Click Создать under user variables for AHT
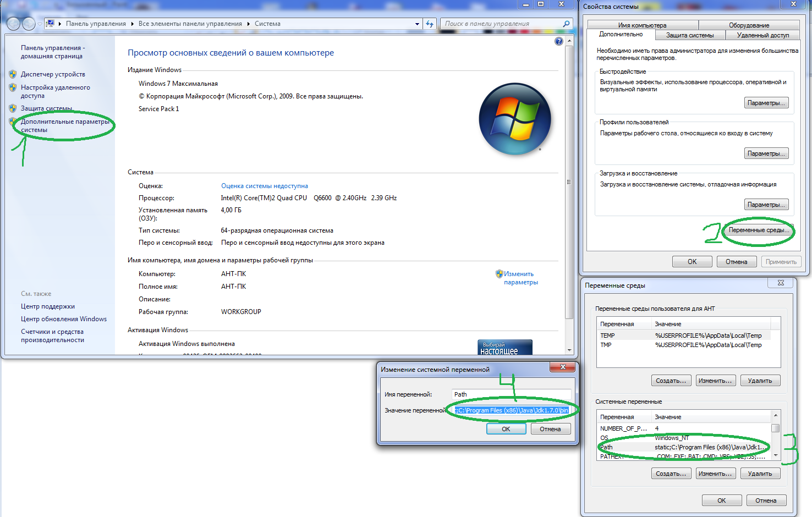The width and height of the screenshot is (812, 517). point(671,381)
